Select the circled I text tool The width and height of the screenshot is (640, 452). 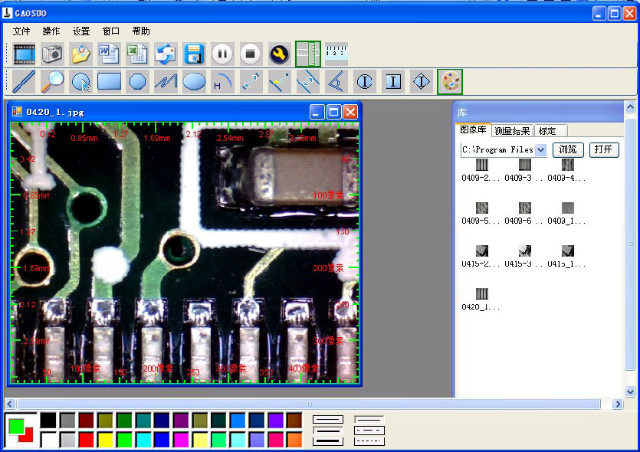coord(364,82)
